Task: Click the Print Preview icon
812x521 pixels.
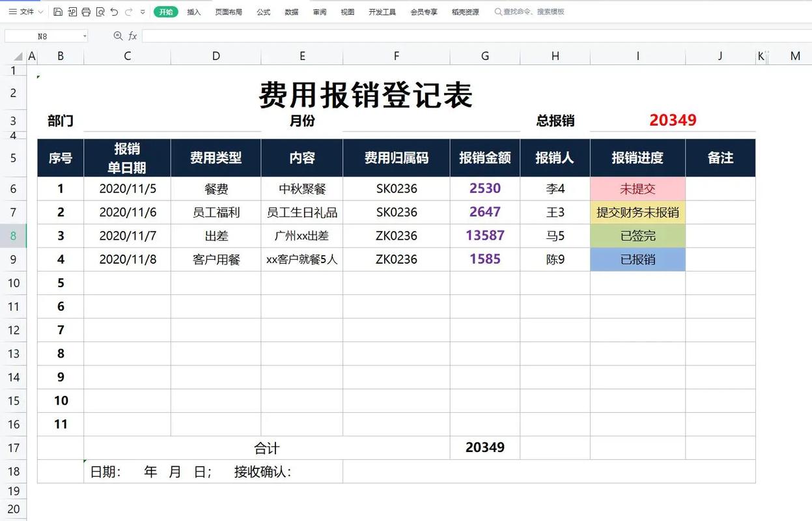Action: click(x=100, y=12)
